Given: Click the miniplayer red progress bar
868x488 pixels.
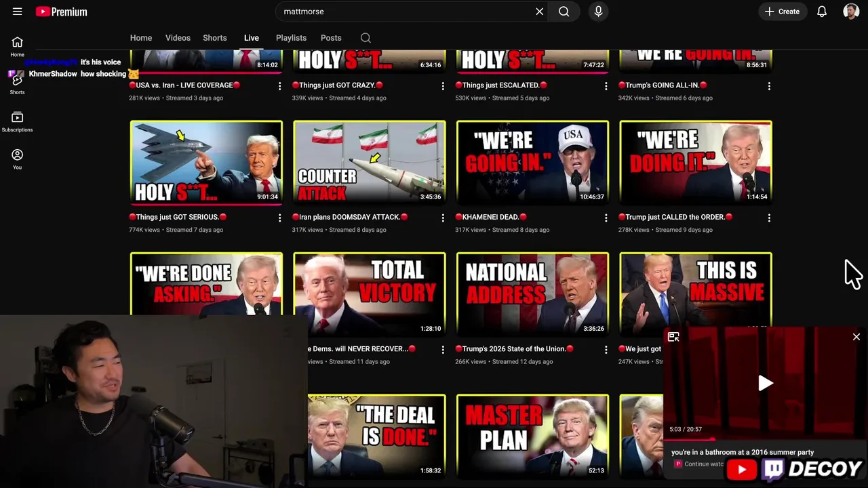Looking at the screenshot, I should coord(766,439).
